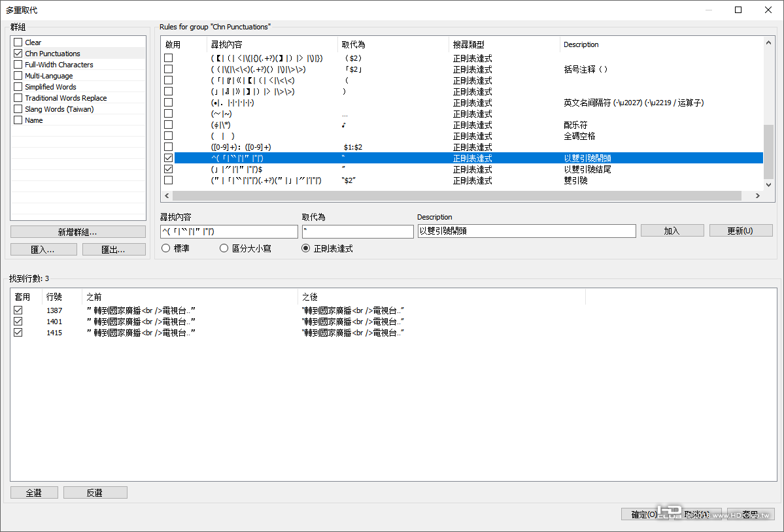Select the 英文名间隔符 rule row
The width and height of the screenshot is (784, 532).
pyautogui.click(x=462, y=103)
